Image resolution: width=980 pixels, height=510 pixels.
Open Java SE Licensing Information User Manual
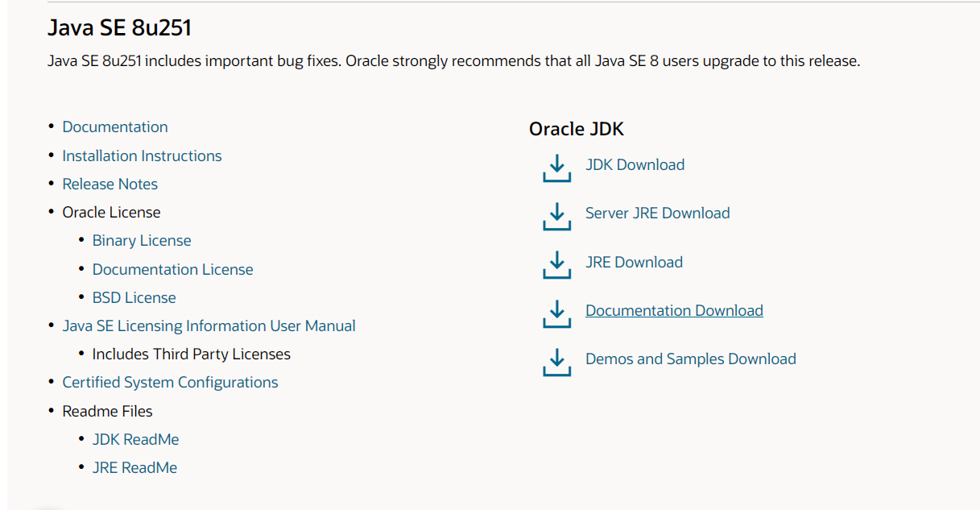(209, 325)
